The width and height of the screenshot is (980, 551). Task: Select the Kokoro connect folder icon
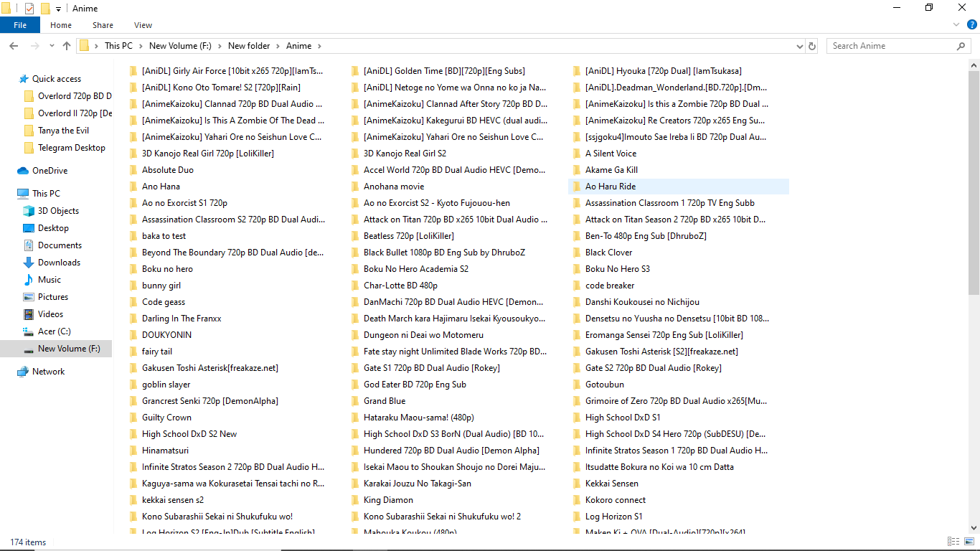pos(578,500)
